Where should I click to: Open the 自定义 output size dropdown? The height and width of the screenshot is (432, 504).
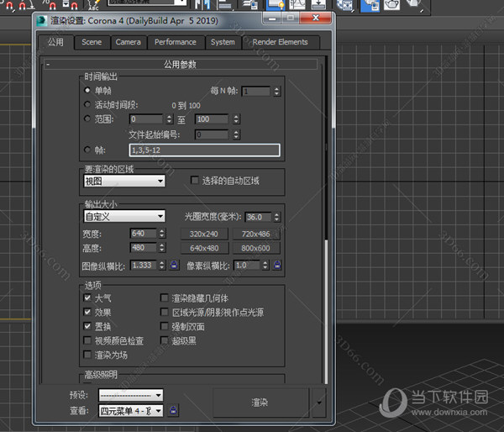pos(124,216)
